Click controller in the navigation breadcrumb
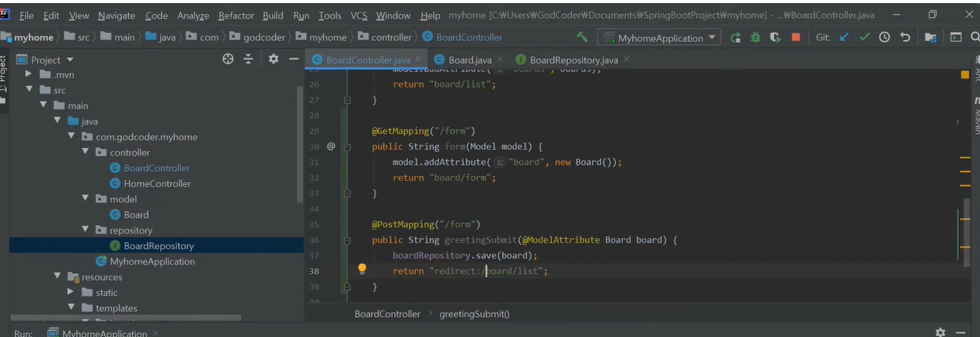The width and height of the screenshot is (980, 337). [x=391, y=37]
